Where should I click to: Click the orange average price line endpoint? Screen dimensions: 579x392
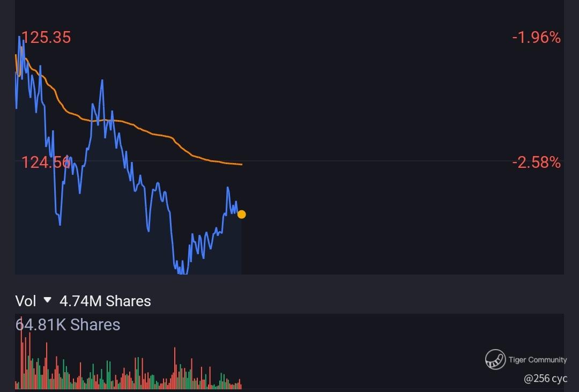[x=241, y=165]
